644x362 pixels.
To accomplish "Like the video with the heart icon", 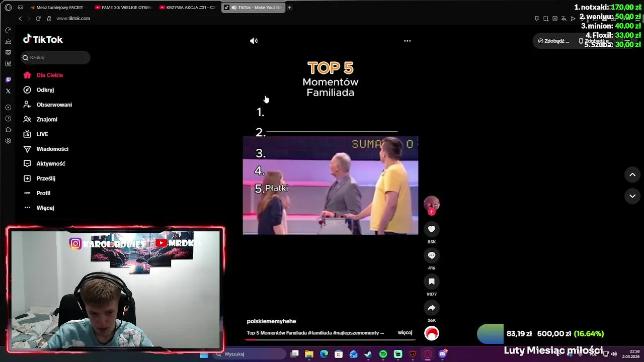I will click(432, 229).
